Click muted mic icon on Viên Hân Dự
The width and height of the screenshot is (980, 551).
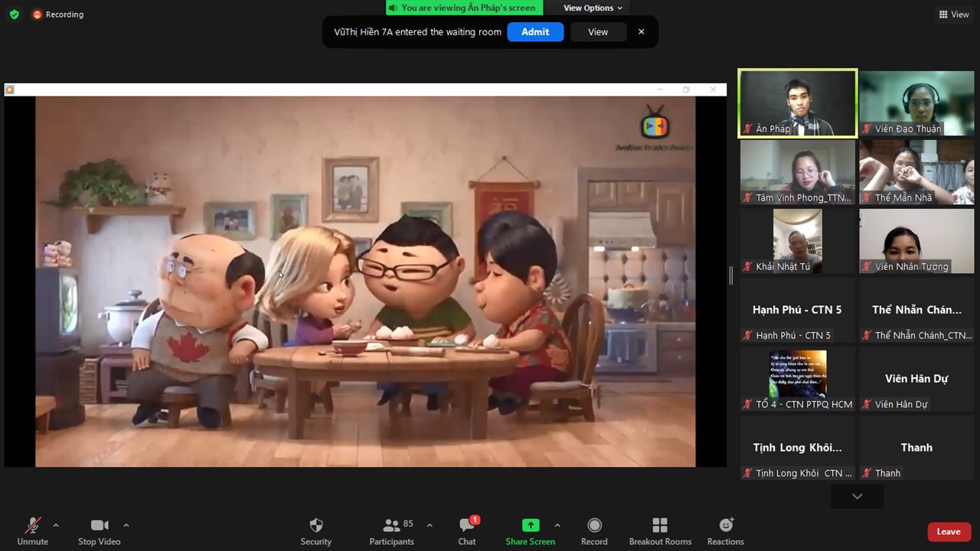[x=867, y=404]
